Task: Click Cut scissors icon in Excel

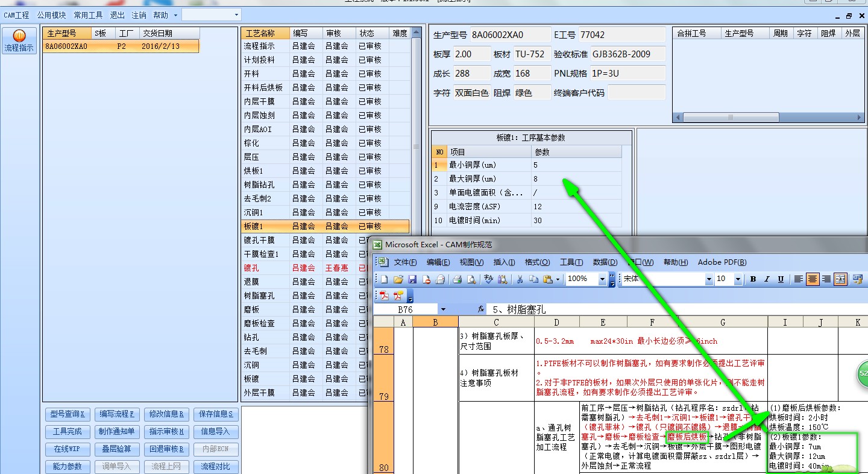Action: pos(519,279)
